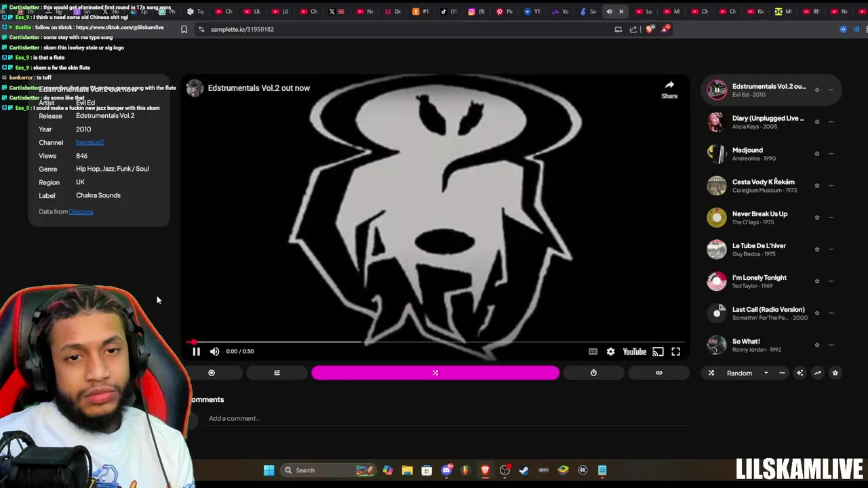The height and width of the screenshot is (488, 868).
Task: Star the Le Tube De L'hiver track
Action: tap(817, 249)
